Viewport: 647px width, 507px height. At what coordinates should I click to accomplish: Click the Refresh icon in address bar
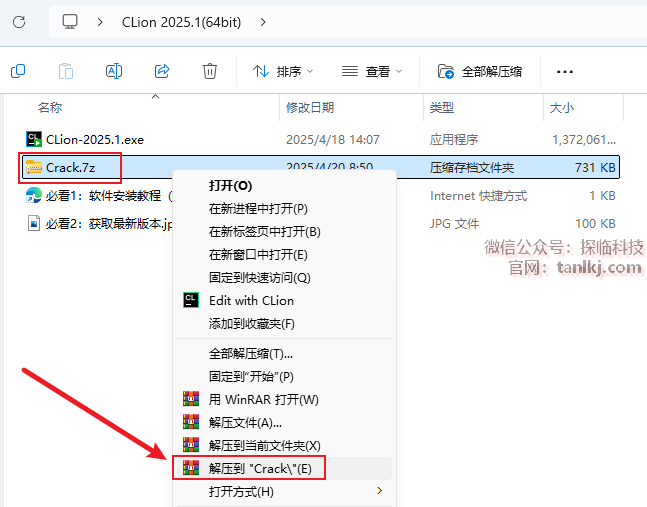point(19,22)
